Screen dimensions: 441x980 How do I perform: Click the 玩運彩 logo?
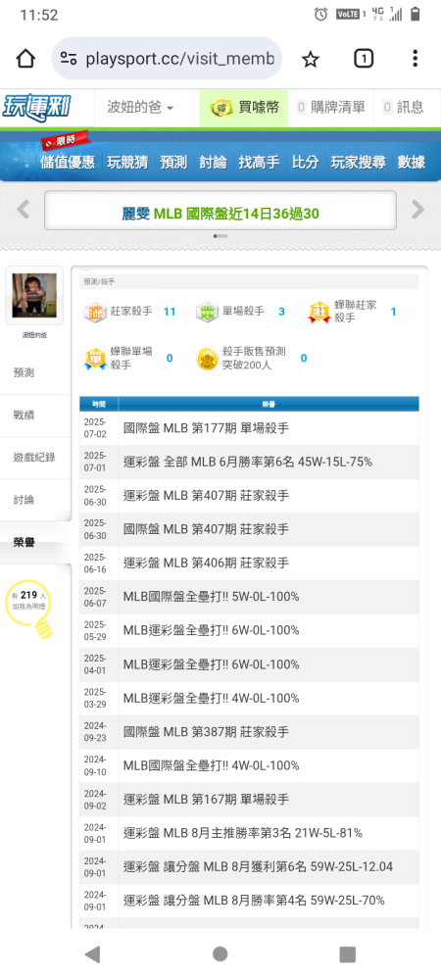(x=37, y=108)
